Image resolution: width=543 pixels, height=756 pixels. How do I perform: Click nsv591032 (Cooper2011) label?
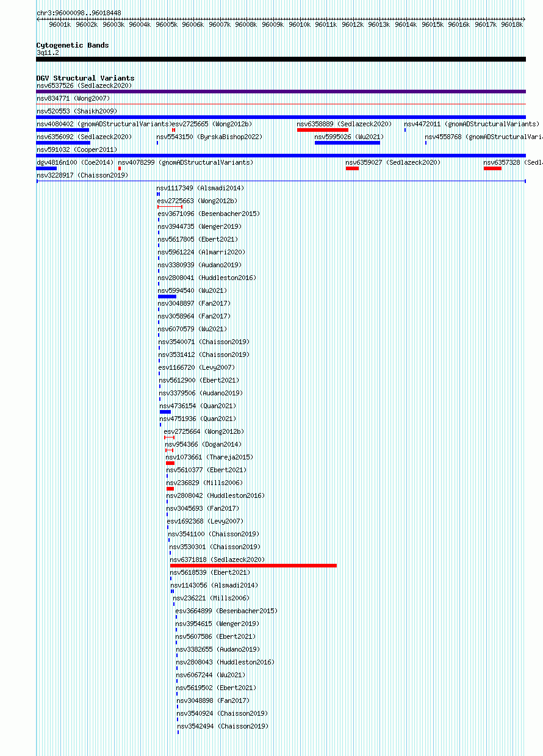(77, 149)
